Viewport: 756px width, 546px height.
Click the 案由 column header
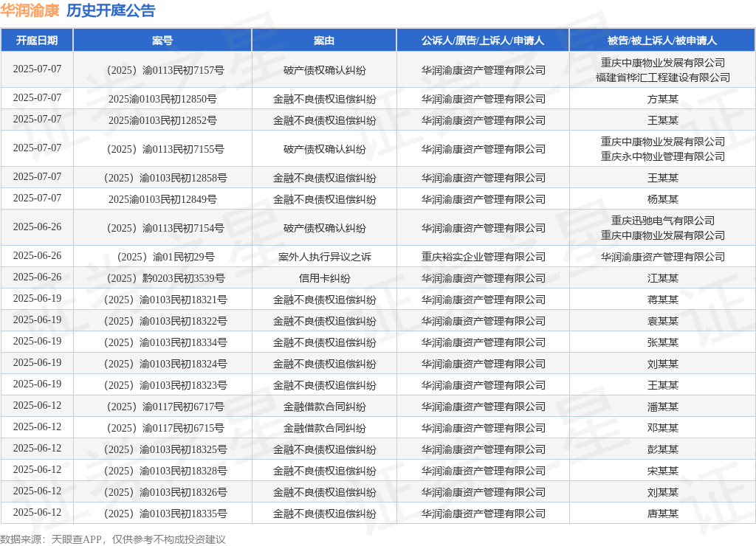324,41
